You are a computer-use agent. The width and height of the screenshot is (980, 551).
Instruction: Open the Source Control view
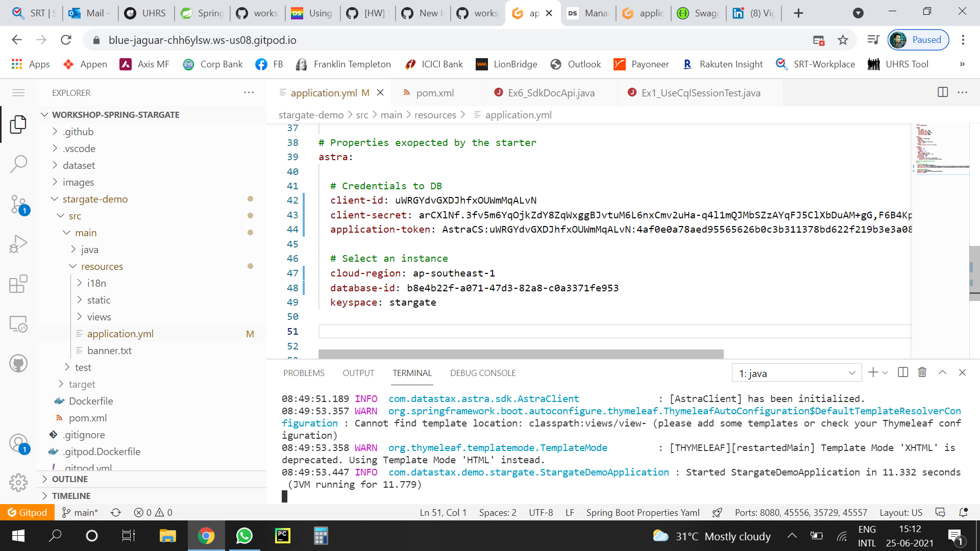click(x=18, y=204)
